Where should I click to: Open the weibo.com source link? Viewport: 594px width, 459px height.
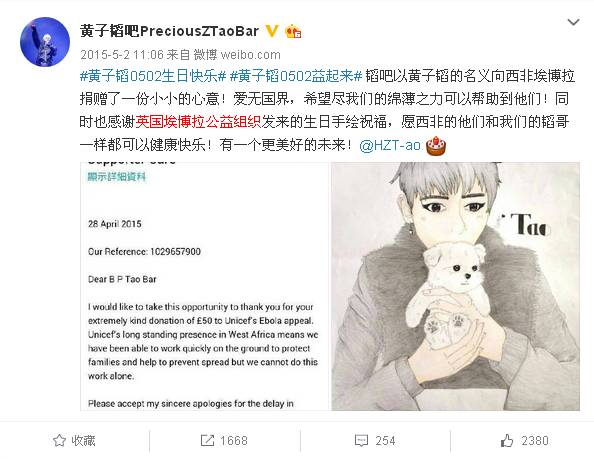pos(251,55)
